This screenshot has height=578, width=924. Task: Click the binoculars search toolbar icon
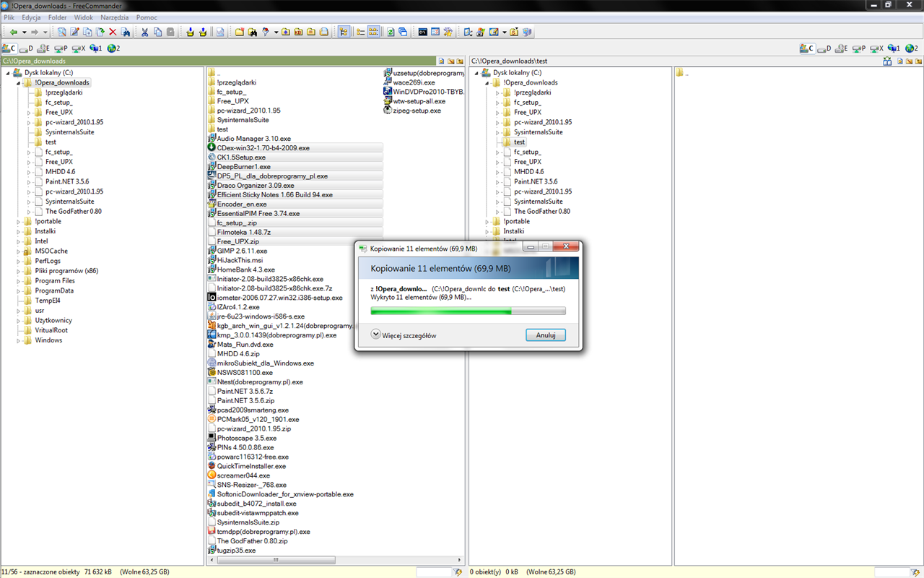253,32
